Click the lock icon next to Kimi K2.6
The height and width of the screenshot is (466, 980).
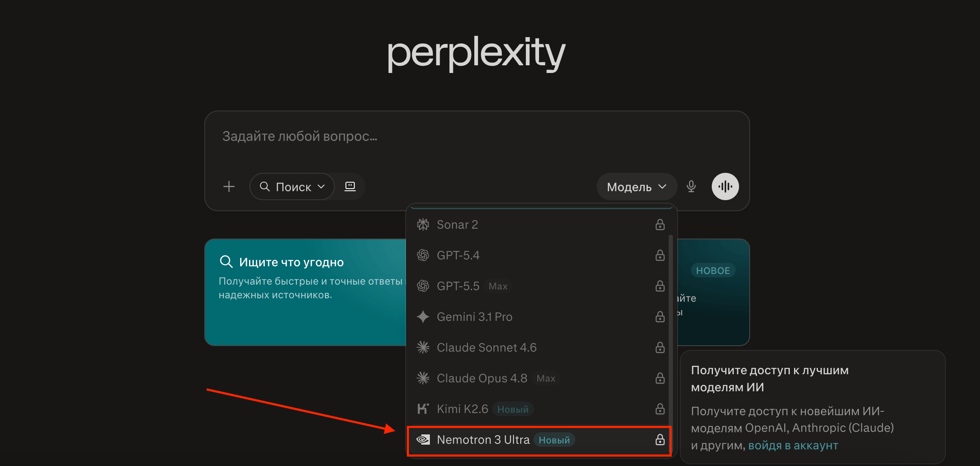point(660,409)
